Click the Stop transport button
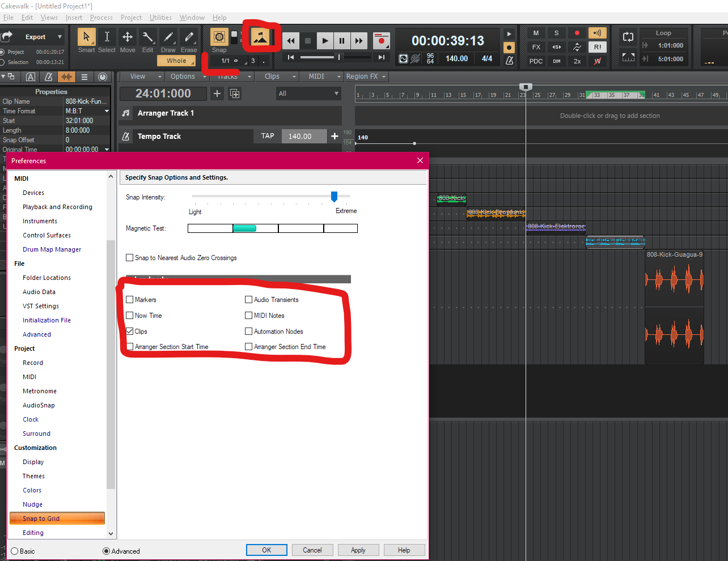This screenshot has width=728, height=561. click(x=308, y=41)
